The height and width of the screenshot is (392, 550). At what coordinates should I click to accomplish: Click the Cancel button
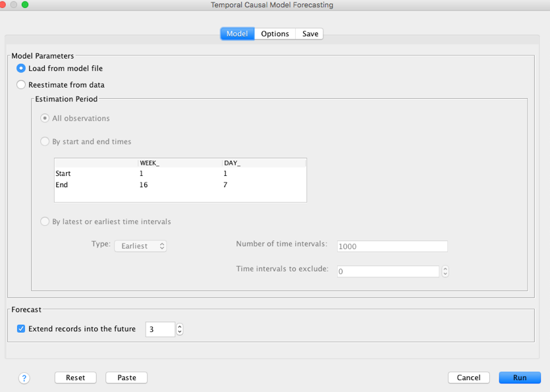click(x=468, y=378)
